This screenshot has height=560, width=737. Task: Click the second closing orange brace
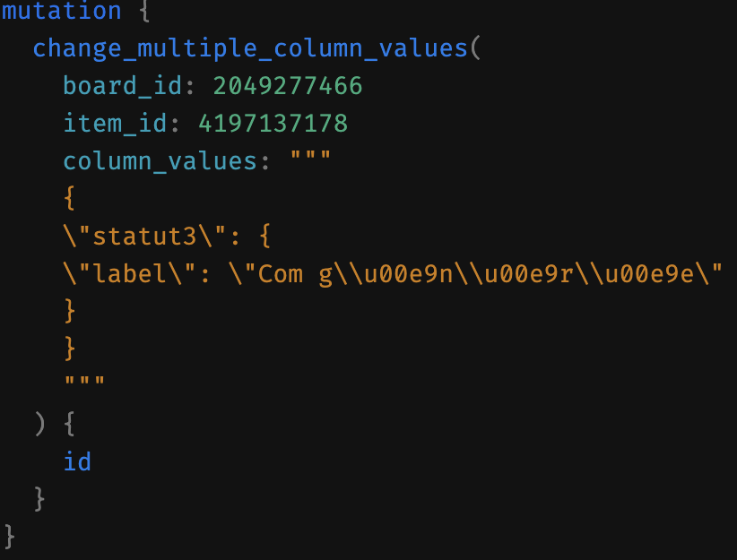[70, 349]
